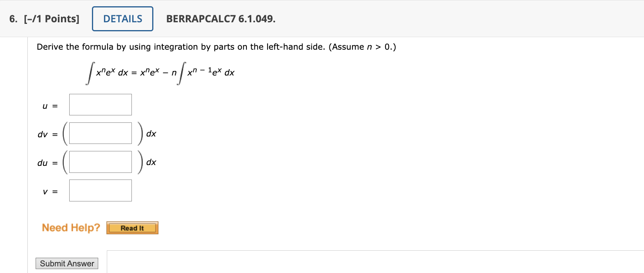Focus the empty answer field for u
The image size is (644, 273).
click(100, 104)
